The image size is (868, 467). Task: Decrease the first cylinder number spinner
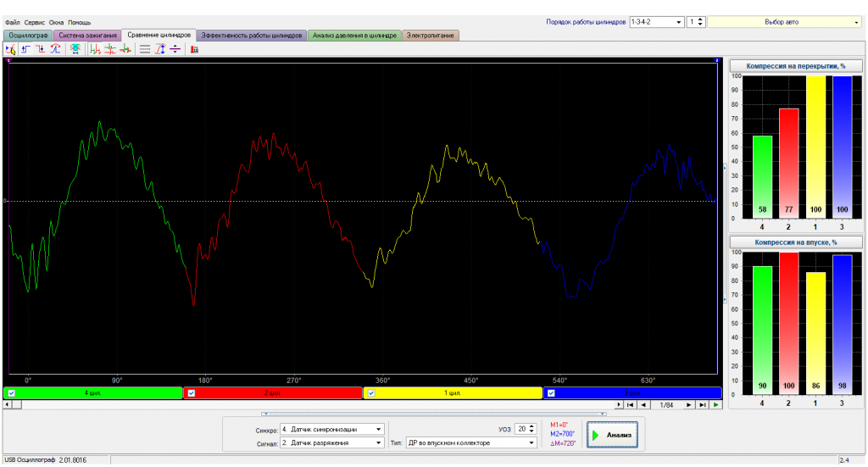coord(700,25)
